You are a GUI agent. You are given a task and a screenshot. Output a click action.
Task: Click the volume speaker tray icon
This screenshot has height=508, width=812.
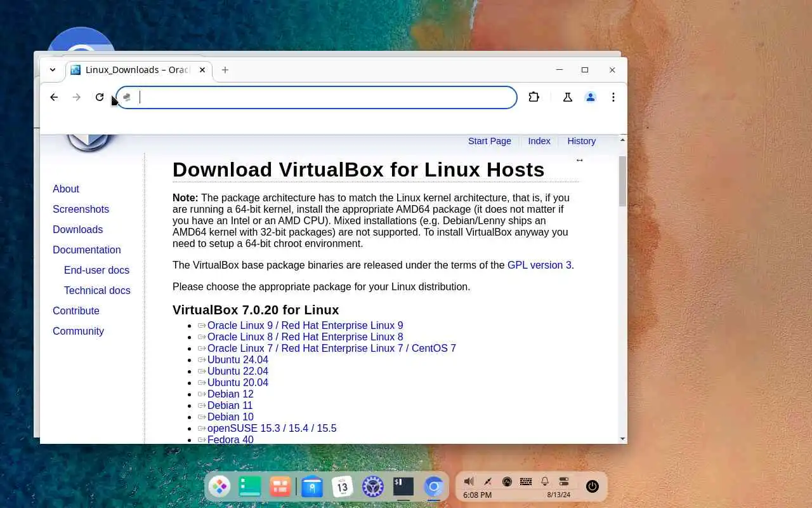(469, 481)
